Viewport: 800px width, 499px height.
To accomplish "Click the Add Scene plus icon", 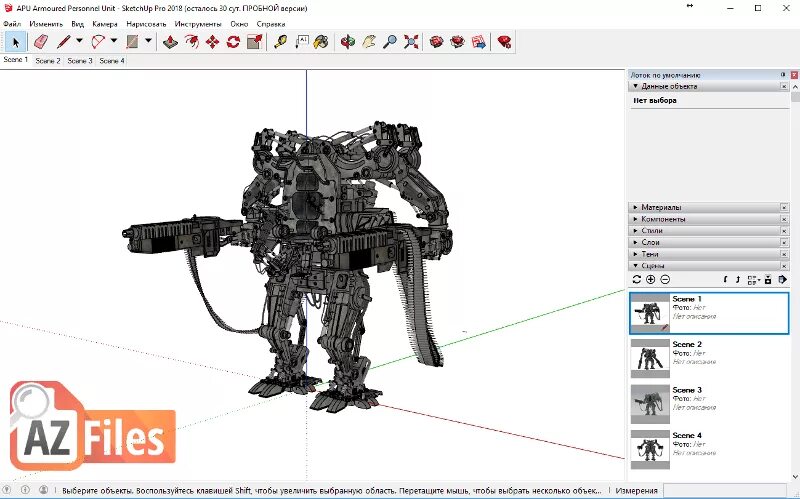I will (x=651, y=279).
